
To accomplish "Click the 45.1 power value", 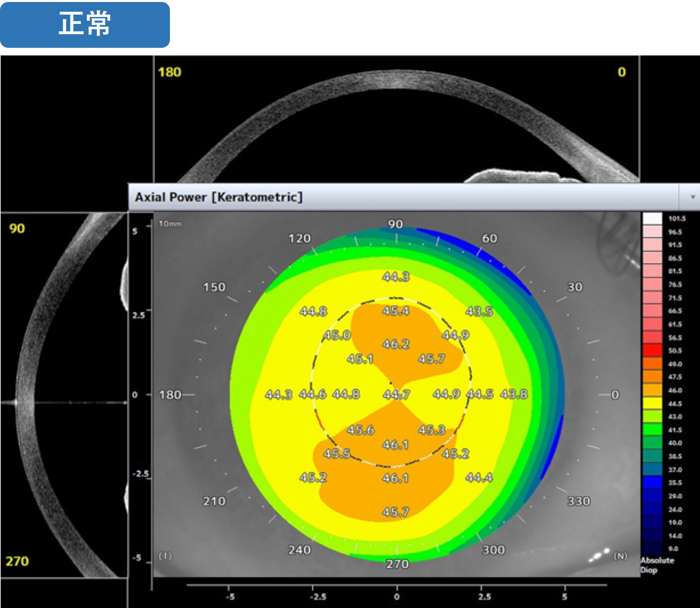I will click(360, 359).
